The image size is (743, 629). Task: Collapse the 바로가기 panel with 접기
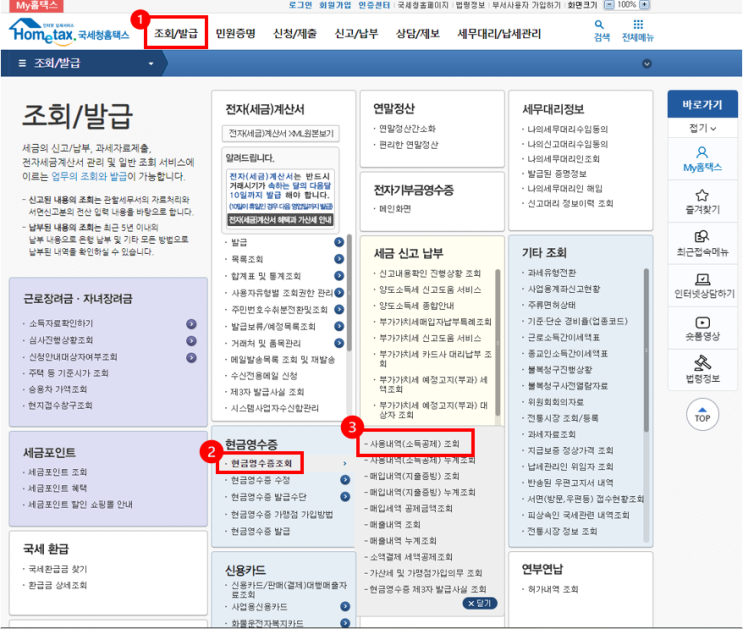(x=702, y=128)
